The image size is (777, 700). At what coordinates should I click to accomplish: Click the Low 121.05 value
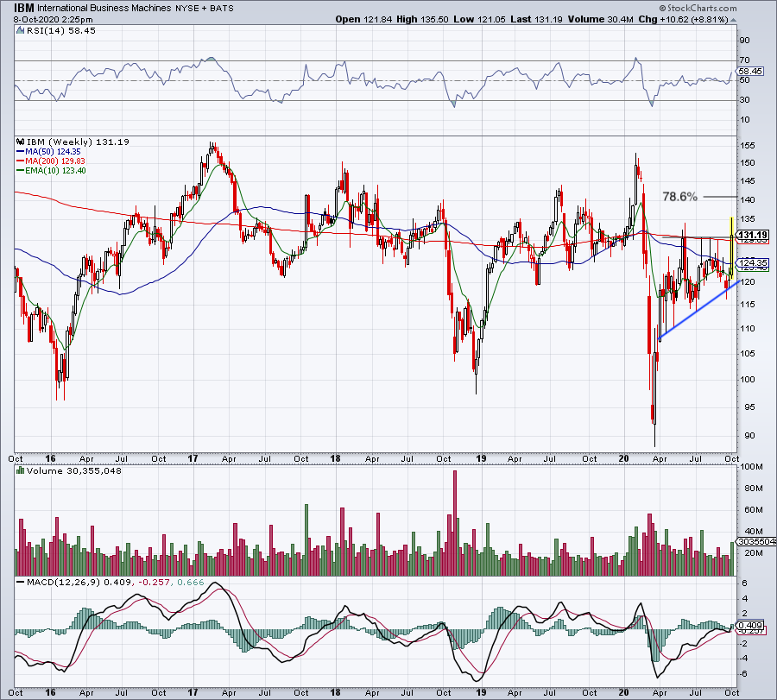(480, 19)
